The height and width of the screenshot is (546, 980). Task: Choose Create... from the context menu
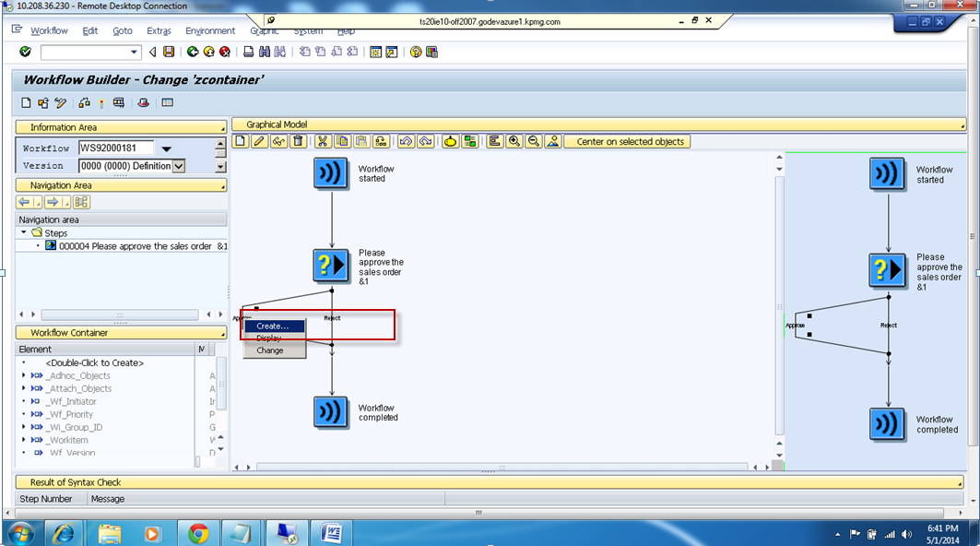(x=277, y=326)
